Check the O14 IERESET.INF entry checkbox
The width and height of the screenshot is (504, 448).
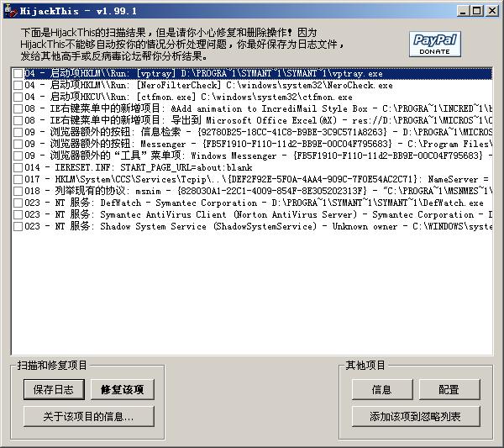click(18, 167)
